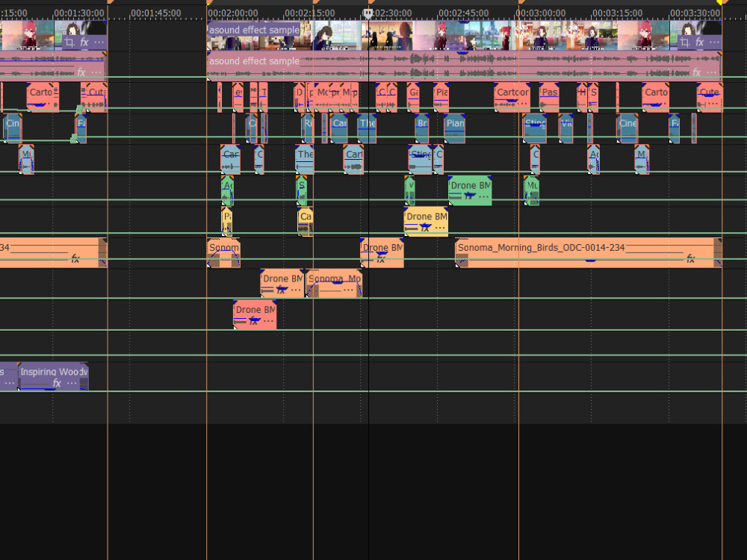Select pink 'asound effect sample' audio event
The width and height of the screenshot is (747, 560).
point(465,66)
